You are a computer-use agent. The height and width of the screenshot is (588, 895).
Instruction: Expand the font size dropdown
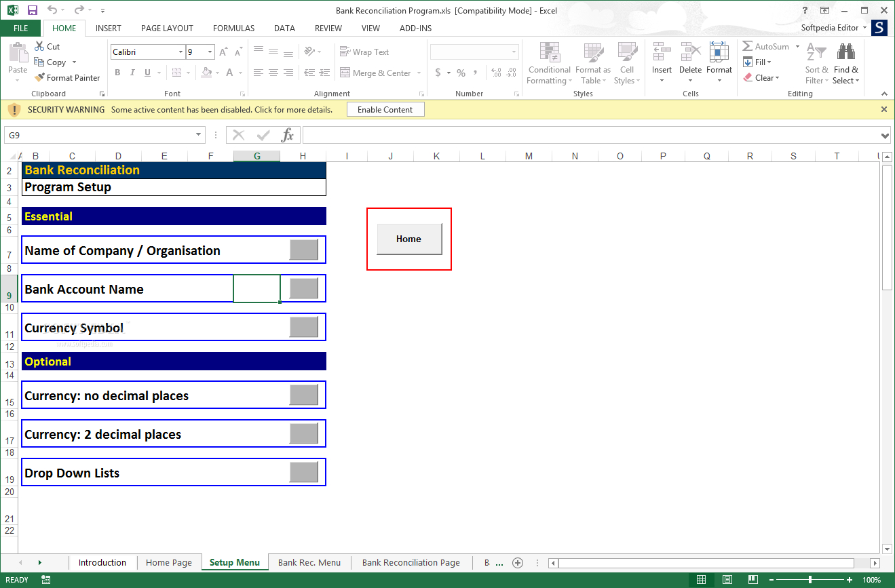click(210, 52)
